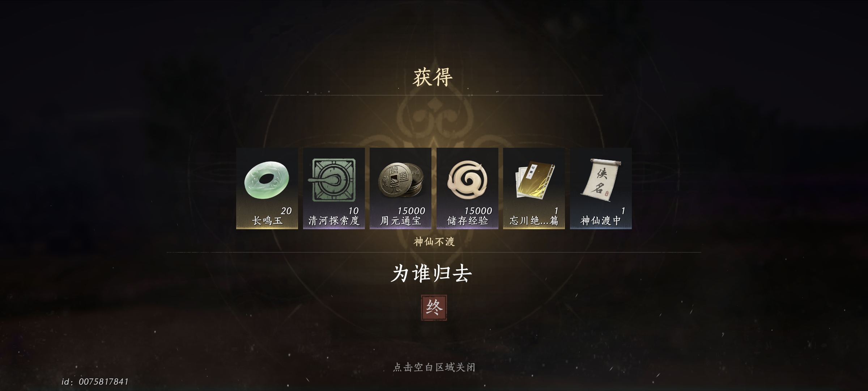
Task: Click the 忘川绝...篇 truncated name label
Action: pyautogui.click(x=534, y=221)
